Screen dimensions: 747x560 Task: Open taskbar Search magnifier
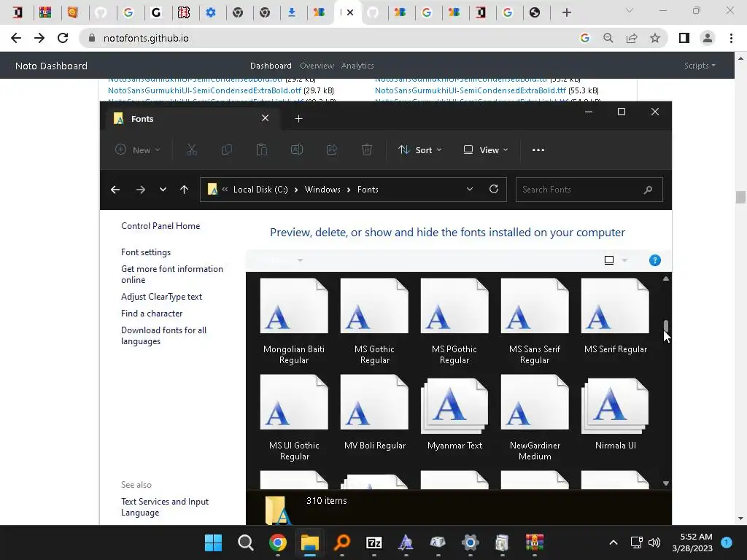(246, 542)
